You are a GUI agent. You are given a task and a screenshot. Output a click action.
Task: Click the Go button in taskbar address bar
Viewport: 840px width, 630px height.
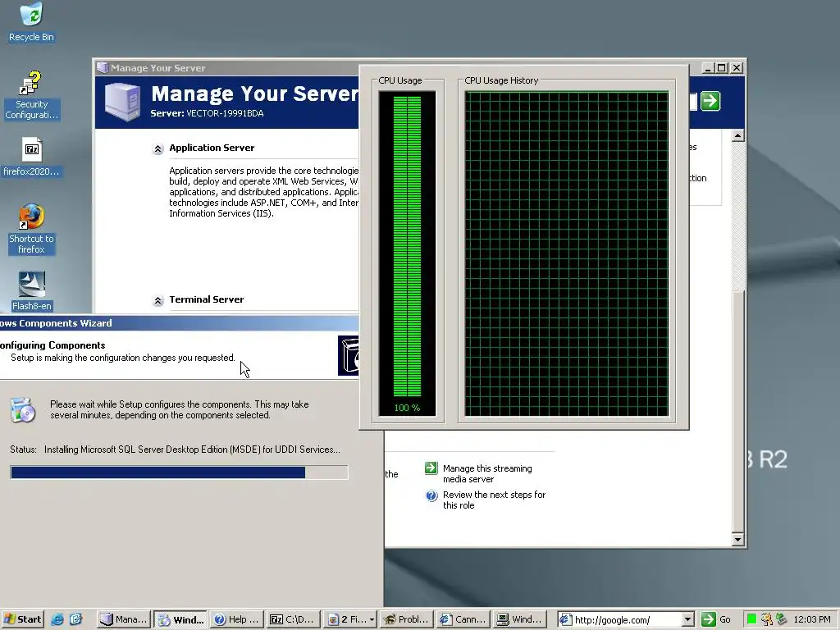(716, 619)
